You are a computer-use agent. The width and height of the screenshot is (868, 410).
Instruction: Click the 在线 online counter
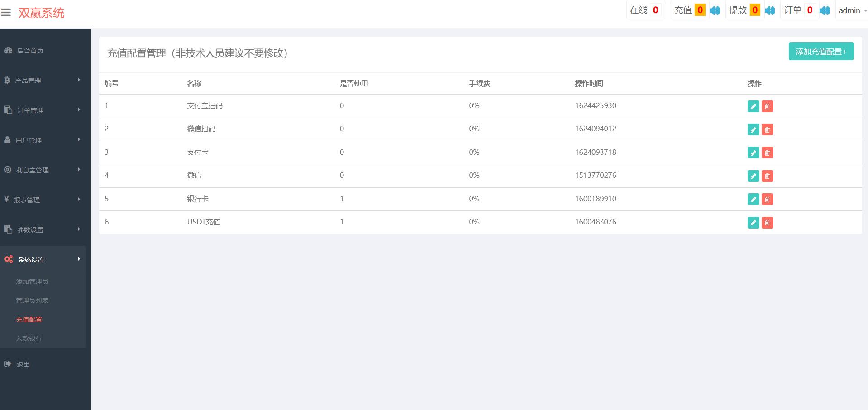(645, 10)
